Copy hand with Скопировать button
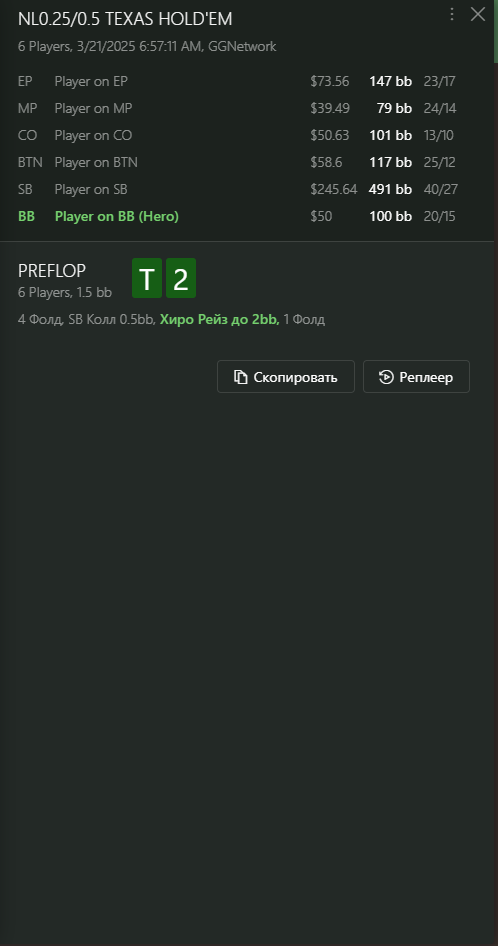Viewport: 498px width, 946px height. click(x=286, y=377)
